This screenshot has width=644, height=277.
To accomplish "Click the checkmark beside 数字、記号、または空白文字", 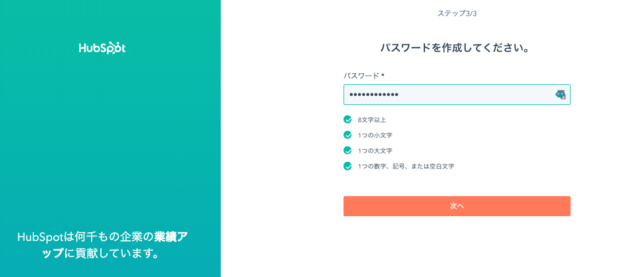I will [x=348, y=166].
